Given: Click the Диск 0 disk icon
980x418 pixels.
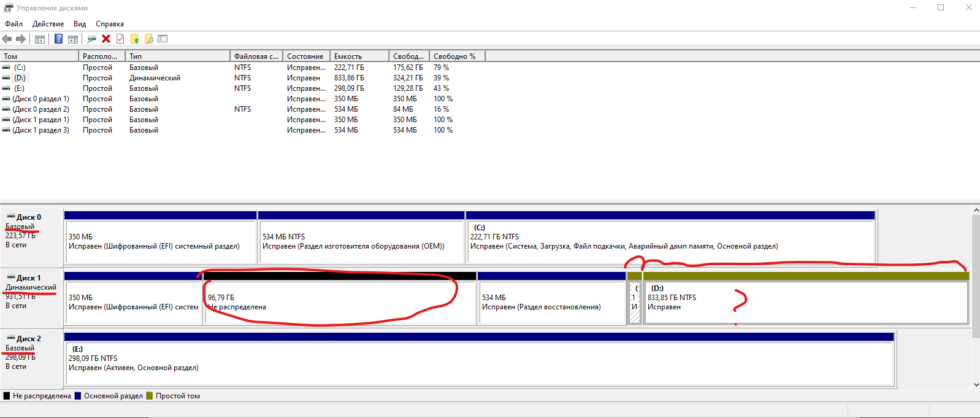Looking at the screenshot, I should tap(11, 217).
